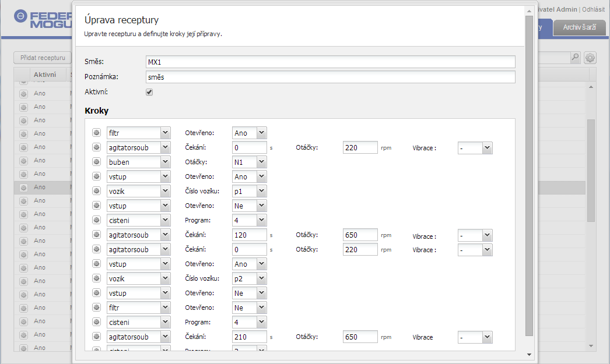Click the Čekání field showing 120
Screen dimensions: 610x364
coord(250,235)
